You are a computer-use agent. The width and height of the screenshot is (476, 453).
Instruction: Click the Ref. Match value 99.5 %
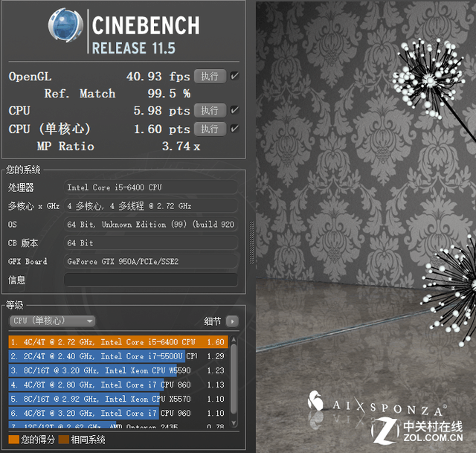point(169,94)
